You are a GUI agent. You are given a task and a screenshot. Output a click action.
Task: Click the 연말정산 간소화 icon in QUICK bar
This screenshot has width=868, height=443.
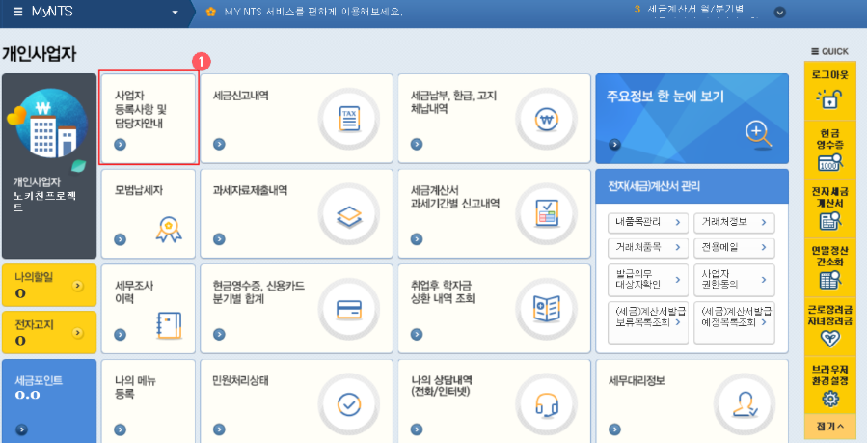pos(829,280)
